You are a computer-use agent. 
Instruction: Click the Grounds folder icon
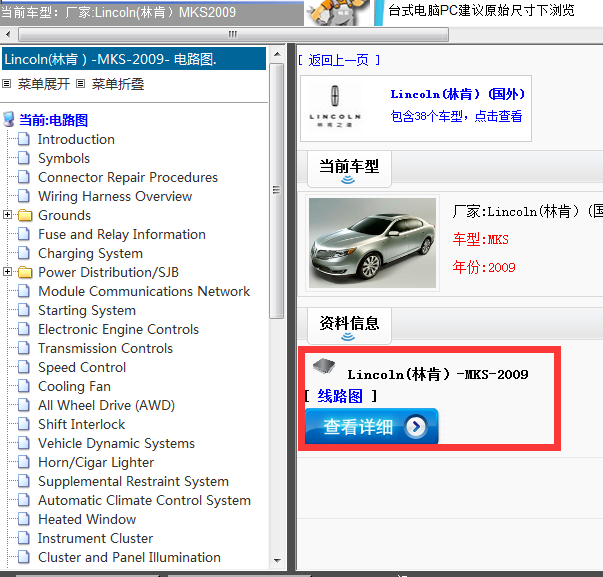click(x=25, y=215)
